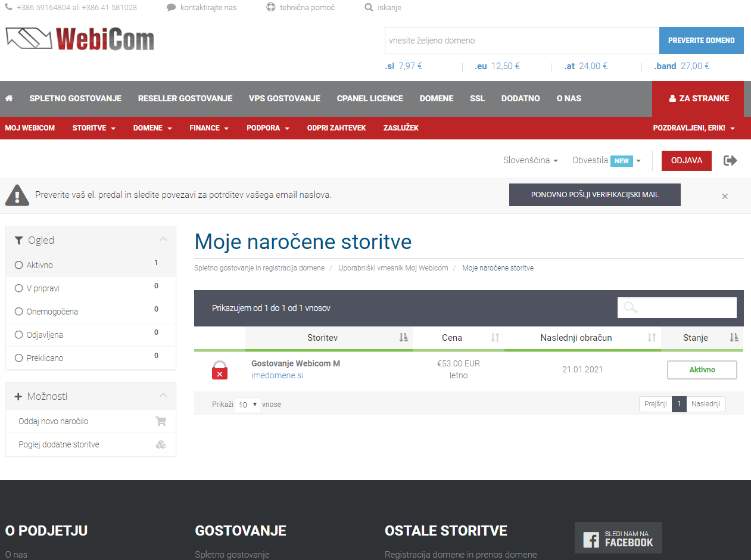This screenshot has width=751, height=560.
Task: Sort table by Cena column
Action: pos(459,338)
